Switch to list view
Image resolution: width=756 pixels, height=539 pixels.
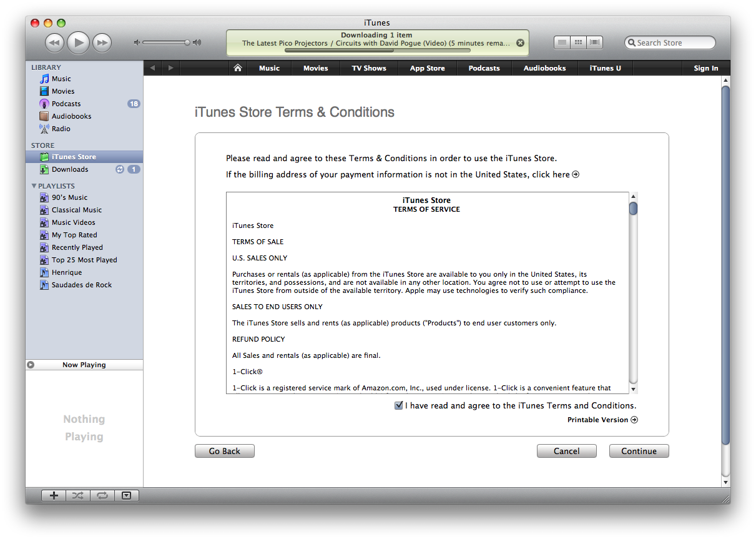tap(562, 42)
